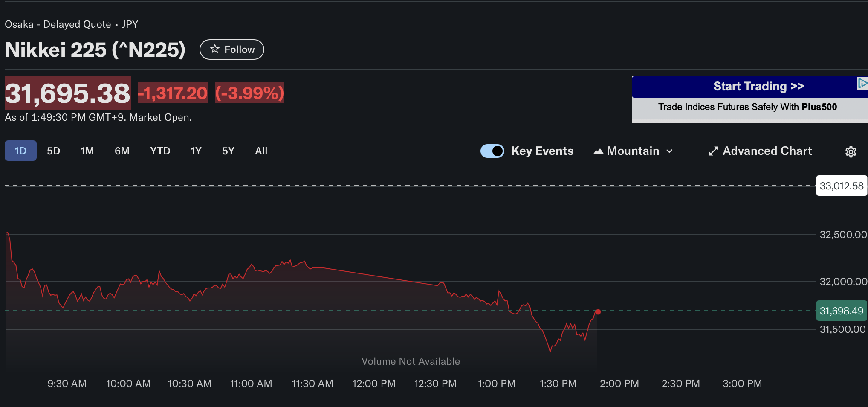The height and width of the screenshot is (407, 868).
Task: Click the 9:30 AM time label
Action: (67, 384)
